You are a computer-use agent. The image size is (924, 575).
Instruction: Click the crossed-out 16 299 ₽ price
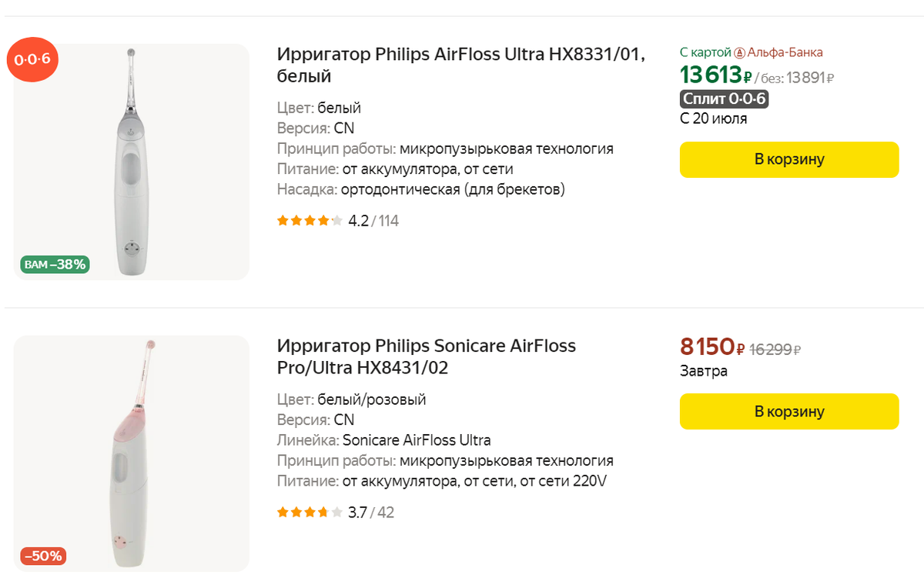776,349
